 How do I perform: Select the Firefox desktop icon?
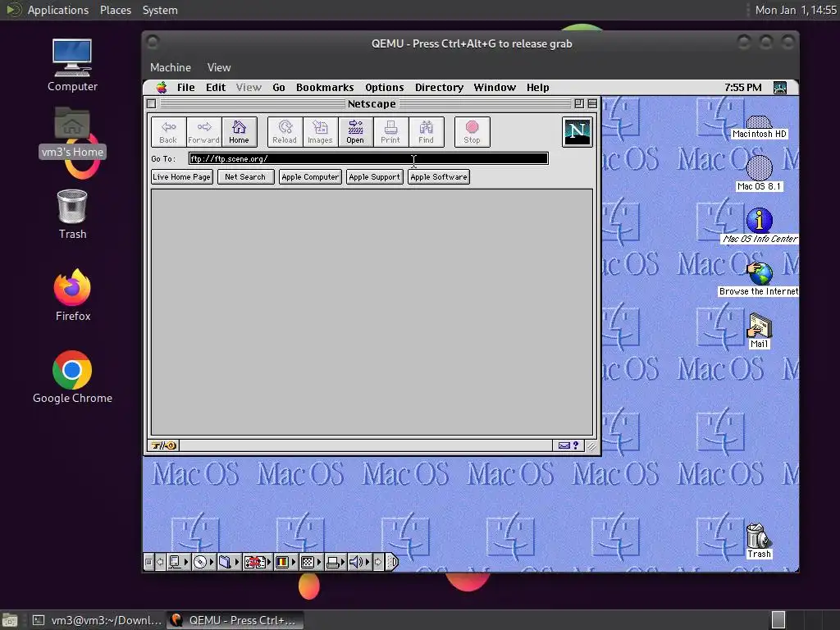point(72,295)
